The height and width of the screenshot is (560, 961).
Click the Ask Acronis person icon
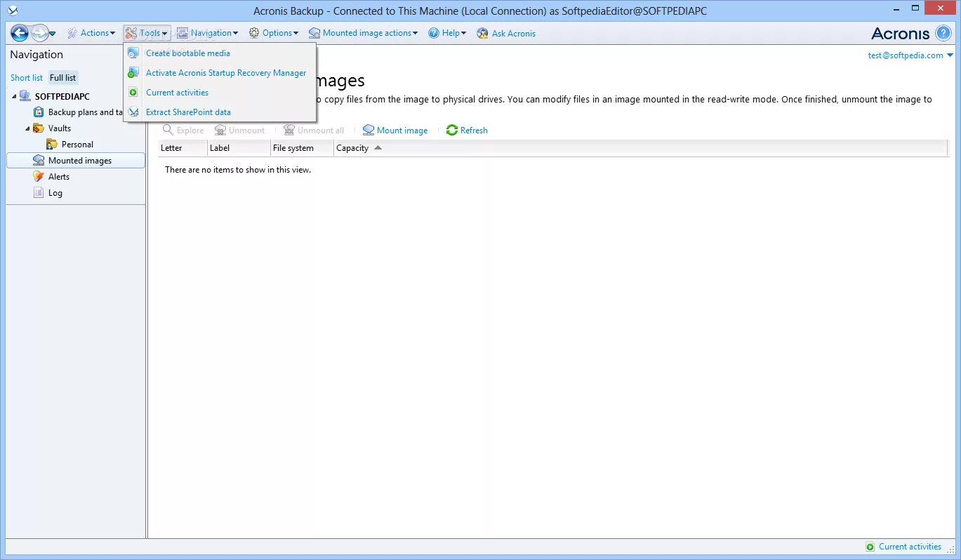pos(482,33)
